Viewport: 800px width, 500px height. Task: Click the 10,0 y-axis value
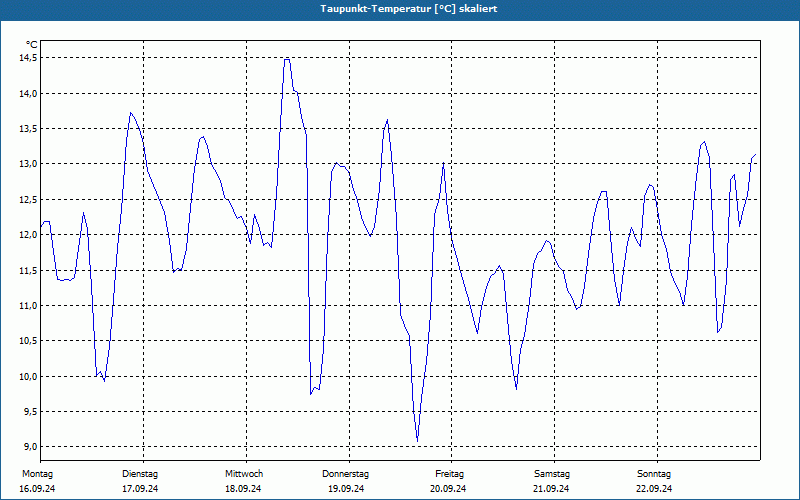point(28,377)
